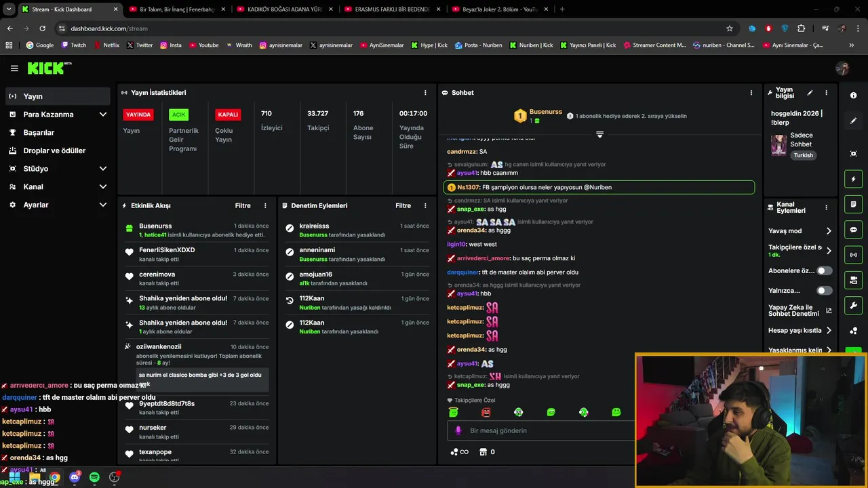The image size is (868, 488).
Task: Toggle the Yalnızca... chat mode switch
Action: tap(824, 291)
